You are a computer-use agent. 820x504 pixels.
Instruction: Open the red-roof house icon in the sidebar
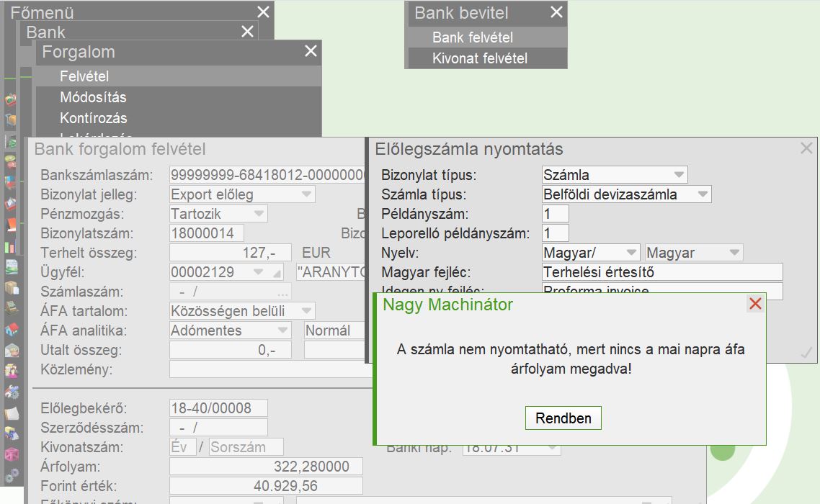coord(12,329)
